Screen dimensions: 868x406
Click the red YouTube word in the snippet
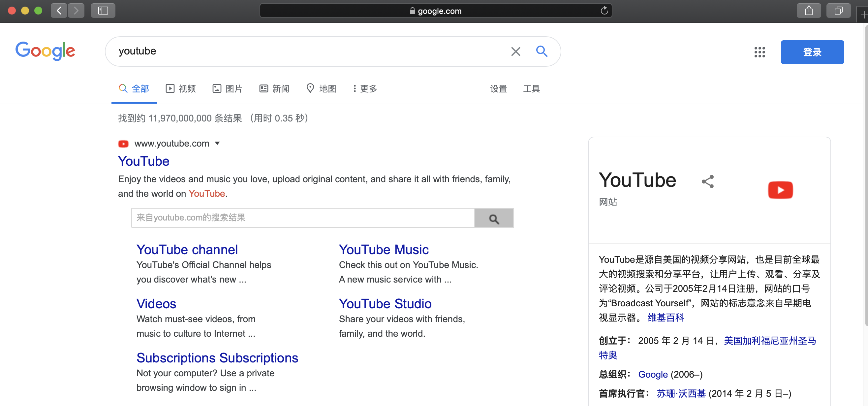(206, 193)
